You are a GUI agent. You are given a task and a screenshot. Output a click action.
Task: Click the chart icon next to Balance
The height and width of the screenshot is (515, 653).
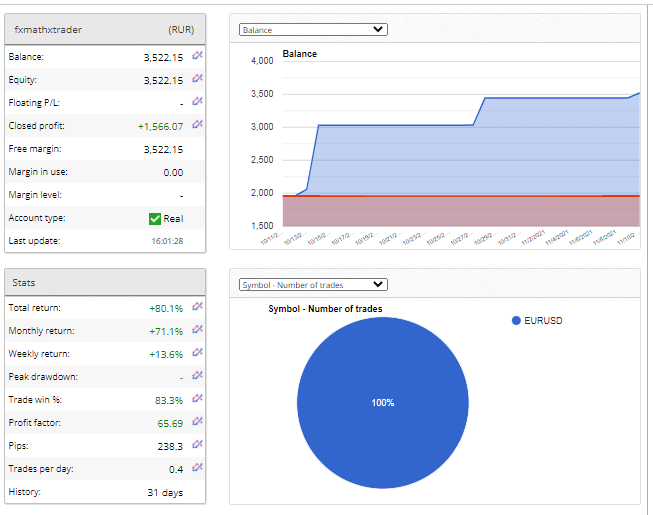[x=197, y=56]
